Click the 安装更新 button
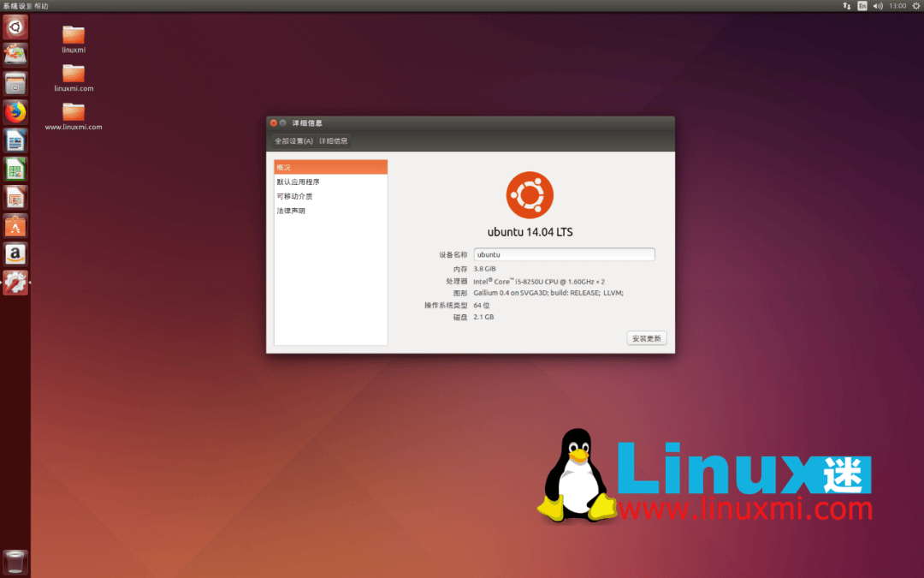This screenshot has height=578, width=924. (x=646, y=337)
